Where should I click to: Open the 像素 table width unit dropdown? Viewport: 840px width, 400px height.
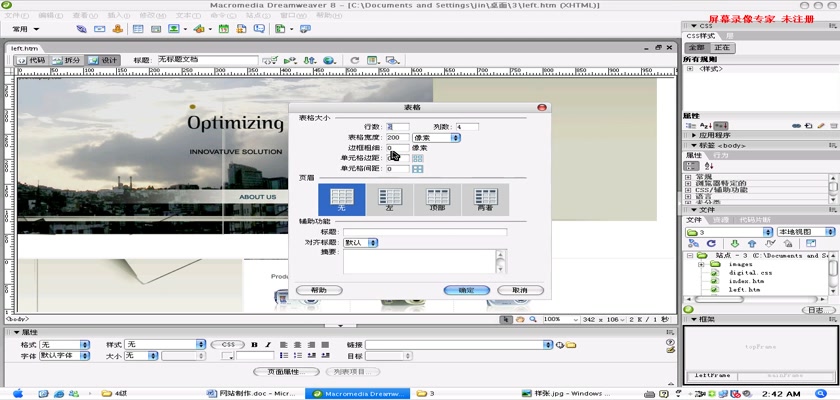[436, 138]
